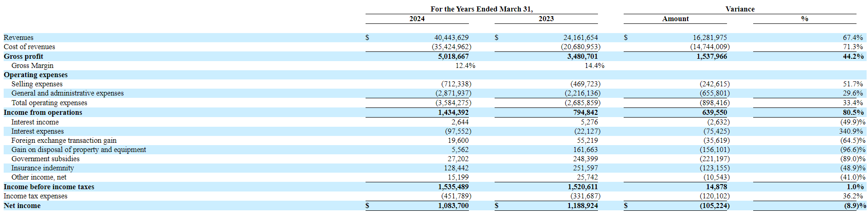
Task: Click Foreign exchange transaction gain label
Action: 64,141
